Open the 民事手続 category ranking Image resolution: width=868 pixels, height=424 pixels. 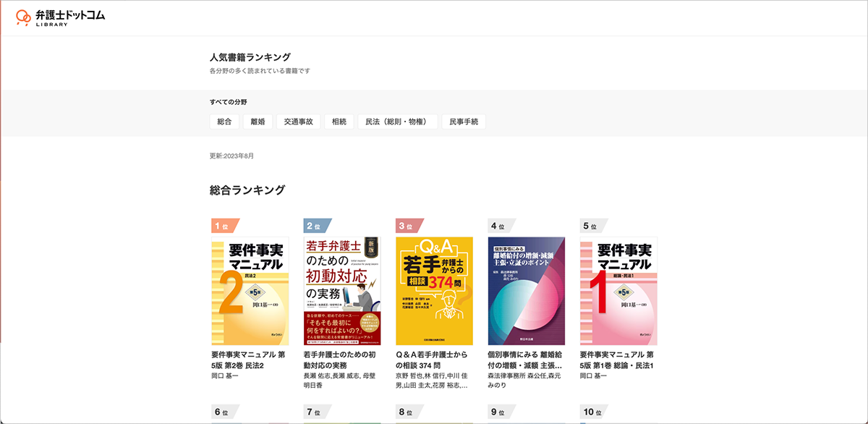click(x=464, y=121)
